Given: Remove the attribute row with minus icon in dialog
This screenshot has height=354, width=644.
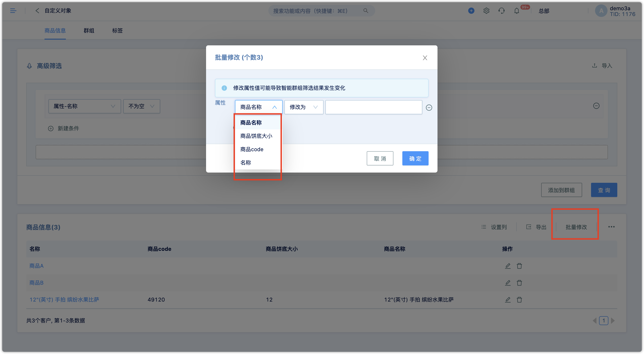Looking at the screenshot, I should point(429,108).
